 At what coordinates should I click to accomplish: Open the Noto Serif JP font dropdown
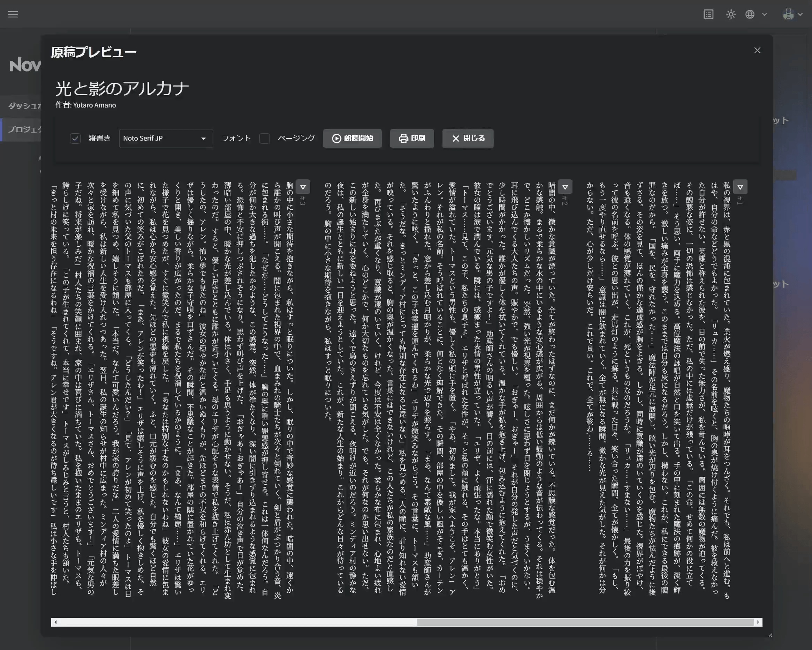pos(166,138)
